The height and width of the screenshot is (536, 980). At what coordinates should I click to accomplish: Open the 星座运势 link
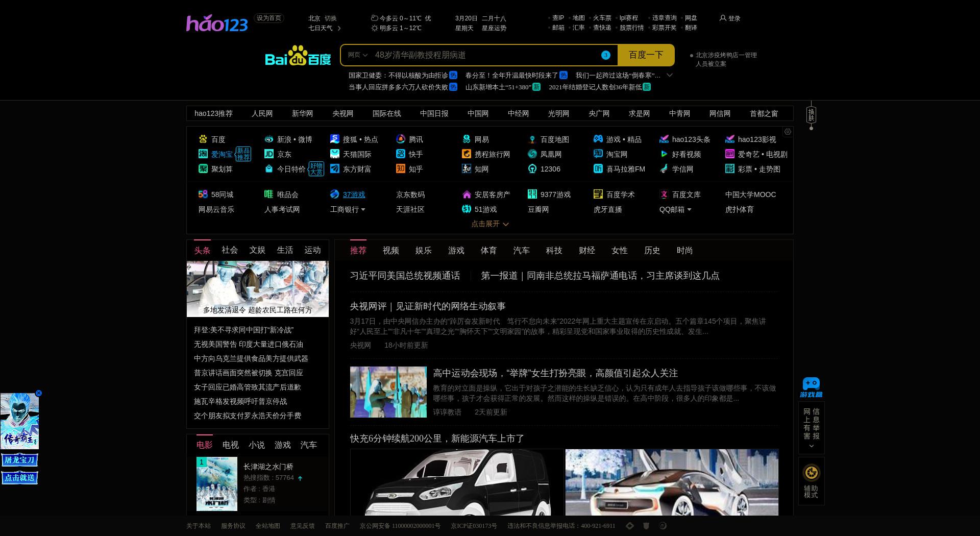coord(494,28)
